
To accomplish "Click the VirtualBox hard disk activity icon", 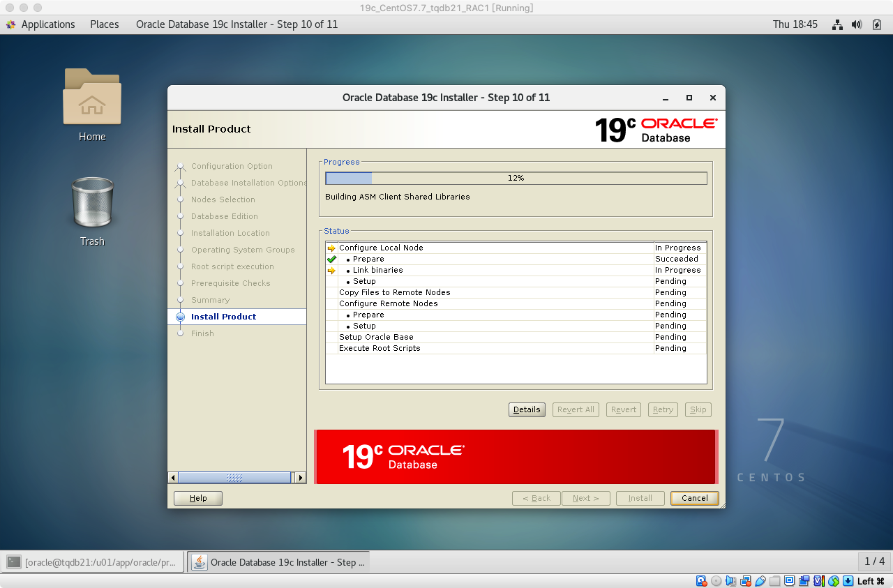I will pos(702,581).
